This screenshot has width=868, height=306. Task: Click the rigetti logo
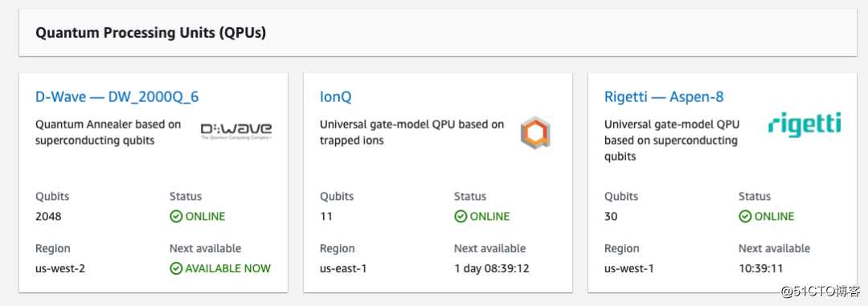(x=805, y=124)
